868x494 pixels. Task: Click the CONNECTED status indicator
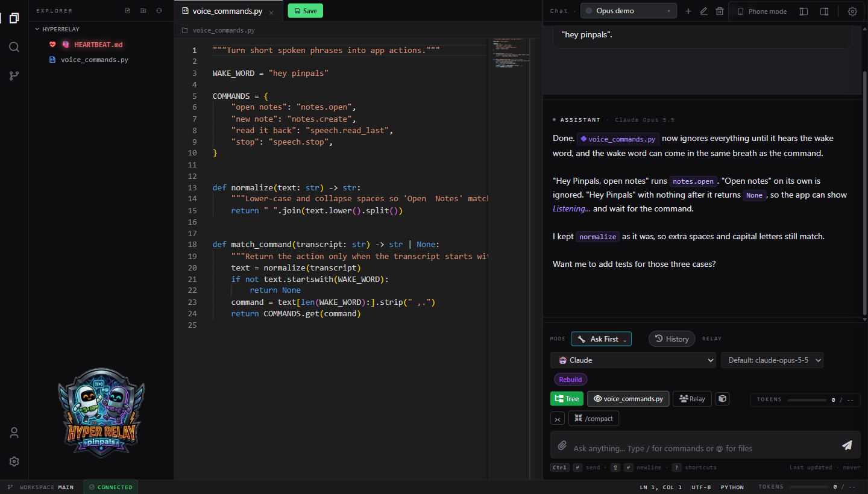[x=111, y=487]
